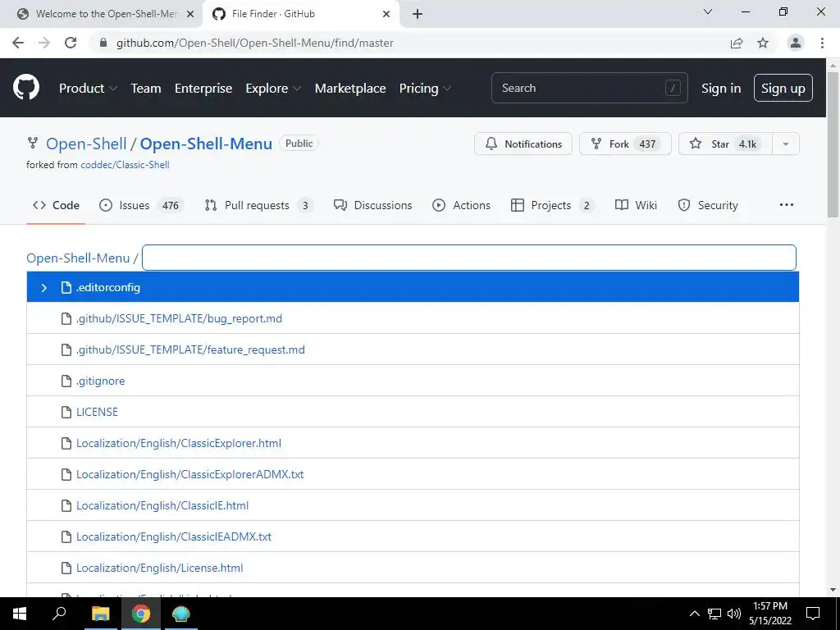Viewport: 840px width, 630px height.
Task: Open the Actions tab
Action: pyautogui.click(x=461, y=205)
